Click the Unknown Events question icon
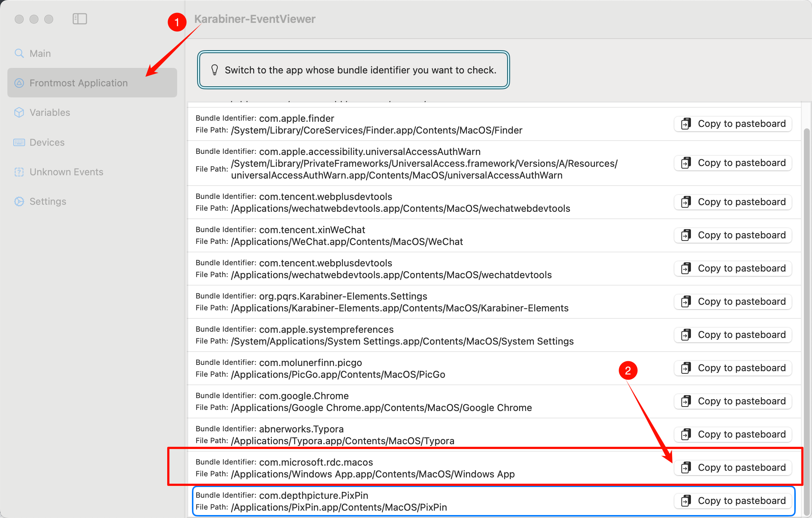The image size is (812, 518). [x=19, y=172]
